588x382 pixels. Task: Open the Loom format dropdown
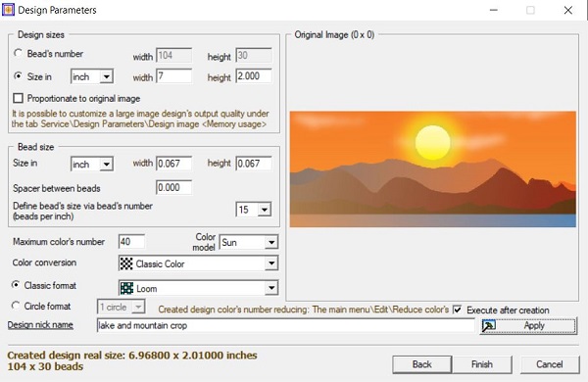(x=198, y=288)
